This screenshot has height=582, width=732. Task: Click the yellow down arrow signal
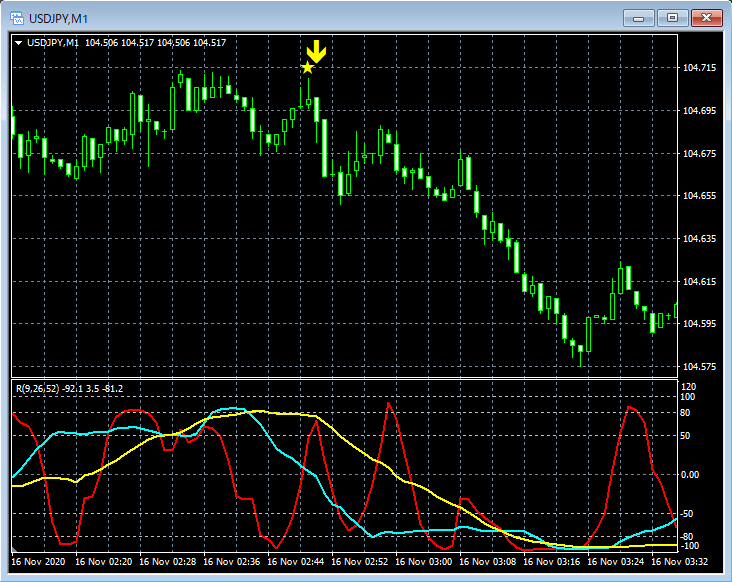click(x=316, y=52)
